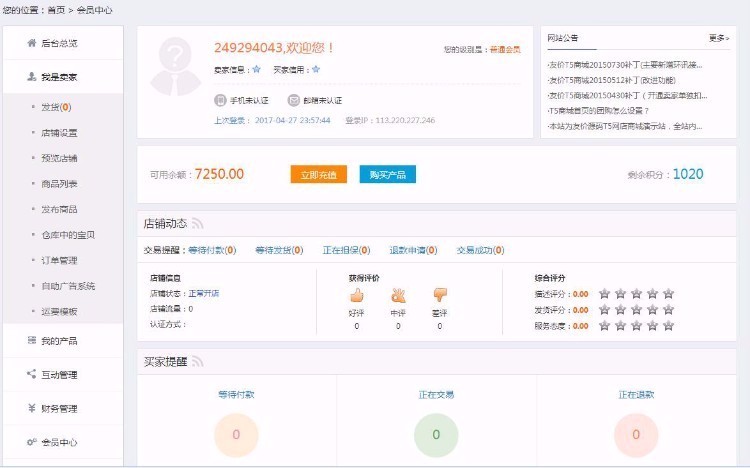Click first star in 发货评分 row
Screen dimensions: 750x468
click(x=605, y=310)
